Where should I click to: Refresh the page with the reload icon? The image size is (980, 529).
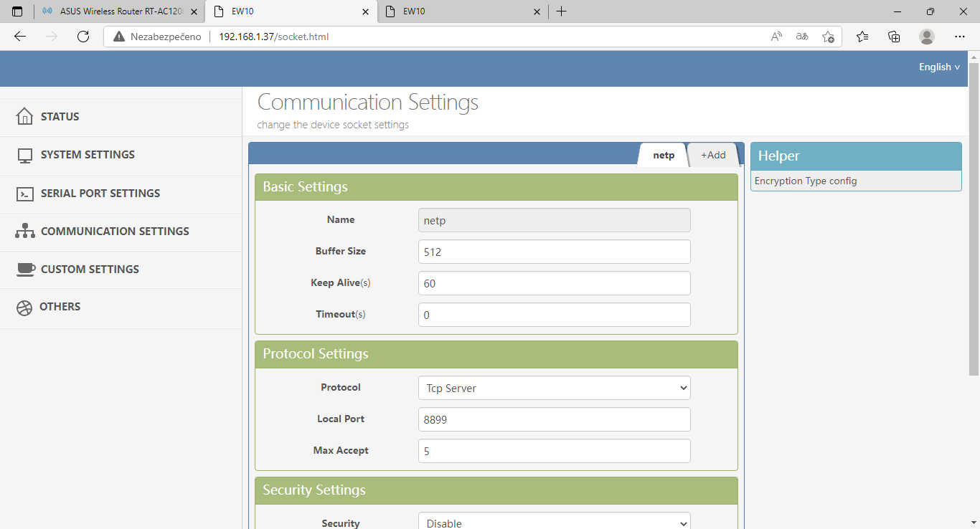83,37
